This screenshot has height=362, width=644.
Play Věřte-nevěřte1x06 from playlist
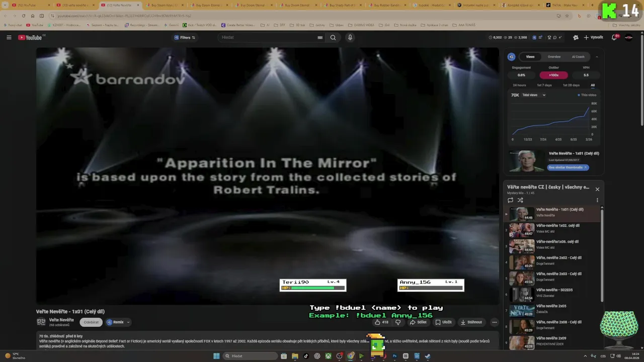(x=553, y=245)
